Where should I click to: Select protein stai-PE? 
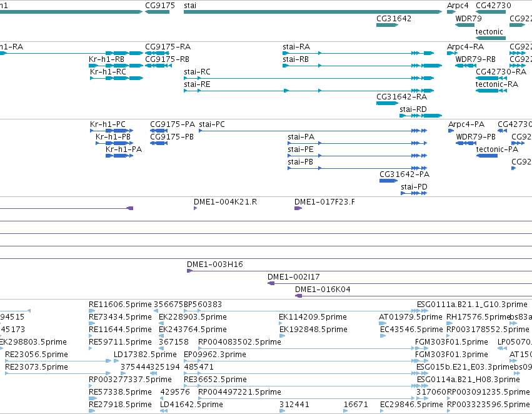pos(357,156)
